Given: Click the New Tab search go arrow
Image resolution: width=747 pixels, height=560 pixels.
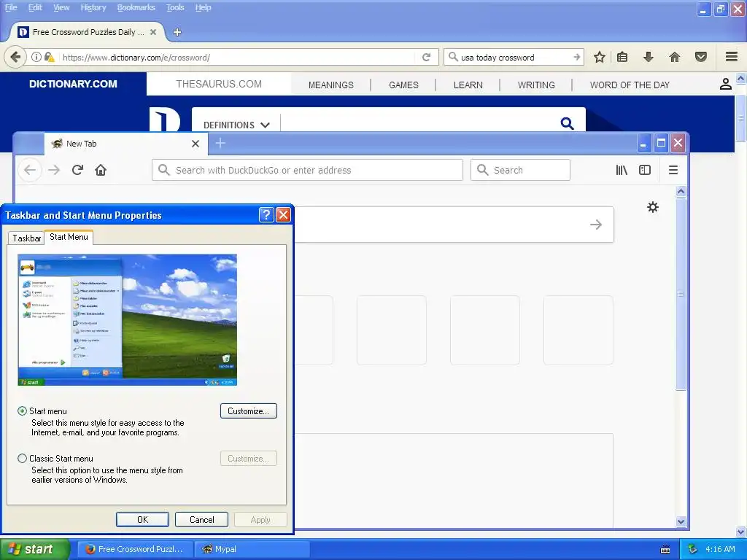Looking at the screenshot, I should pyautogui.click(x=595, y=225).
